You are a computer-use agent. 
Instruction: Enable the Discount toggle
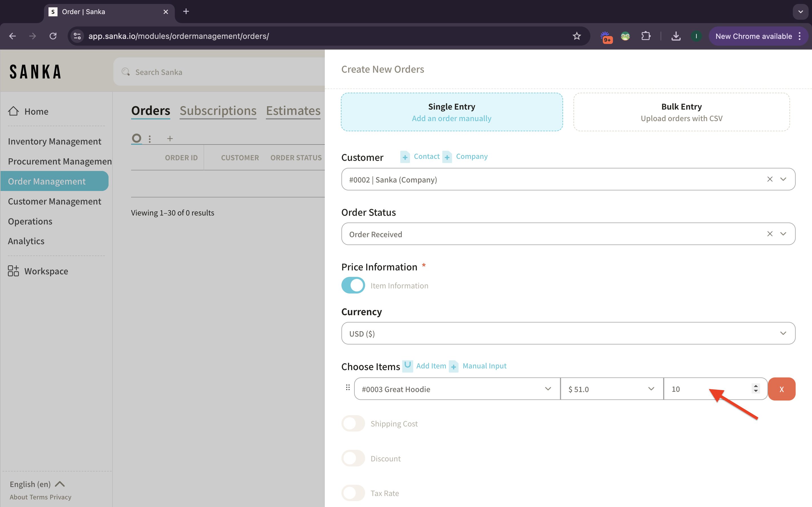coord(353,458)
